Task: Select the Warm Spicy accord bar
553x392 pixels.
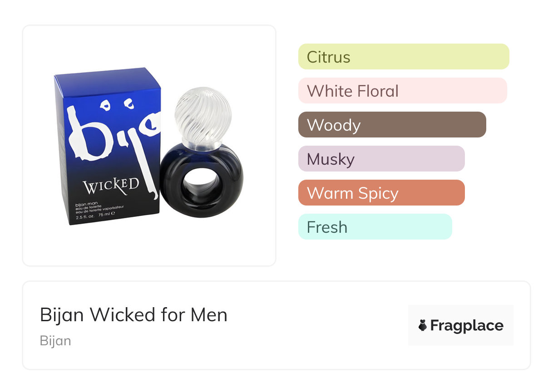Action: click(381, 193)
